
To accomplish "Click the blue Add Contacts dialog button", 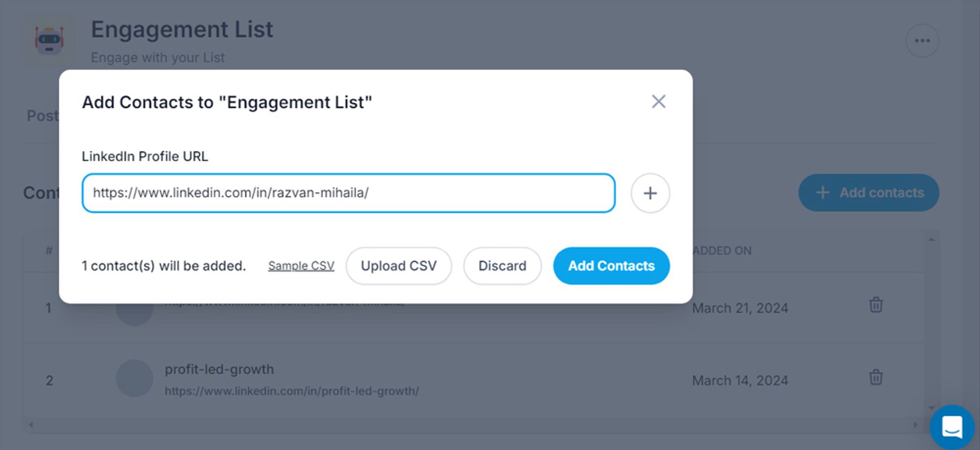I will pos(611,266).
